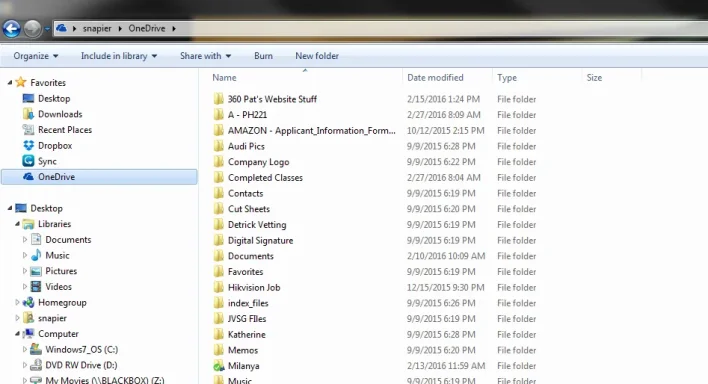Select the Computer icon
Image resolution: width=708 pixels, height=384 pixels.
click(28, 334)
